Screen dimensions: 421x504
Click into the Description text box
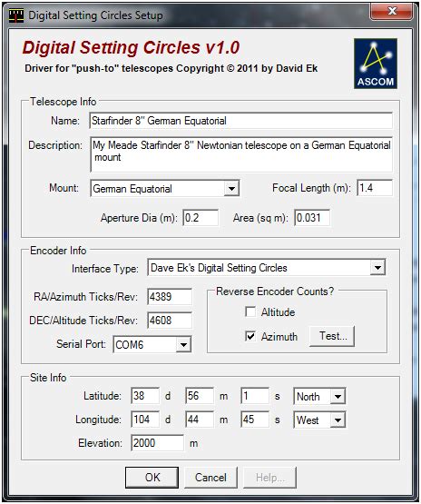241,154
